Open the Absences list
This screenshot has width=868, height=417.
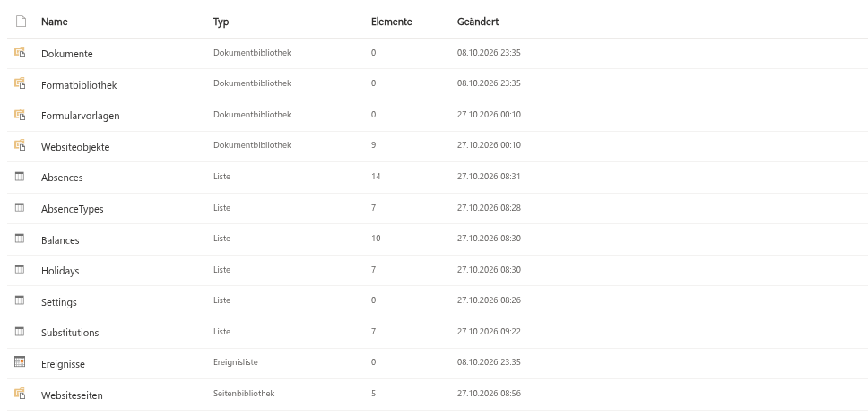click(62, 178)
